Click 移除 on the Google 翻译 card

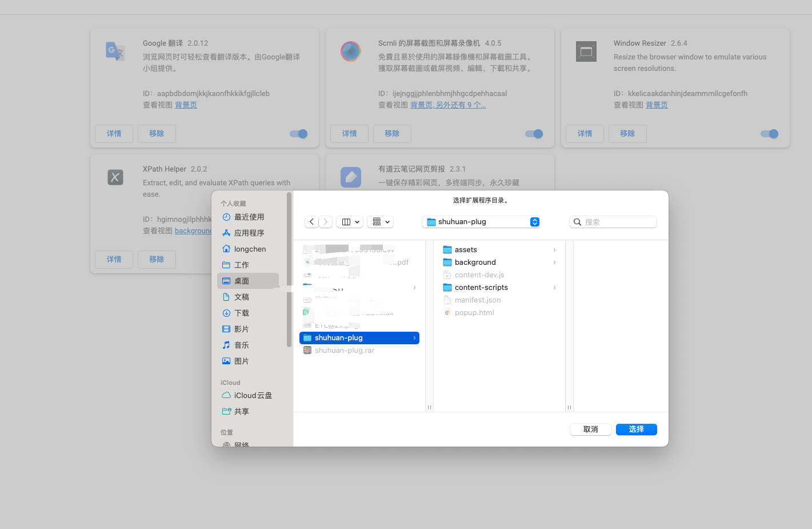(157, 134)
